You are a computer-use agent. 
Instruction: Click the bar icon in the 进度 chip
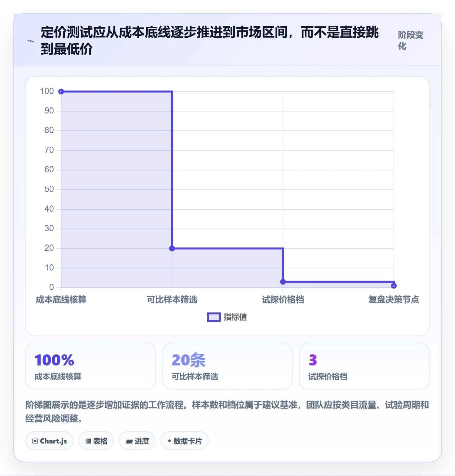pyautogui.click(x=129, y=442)
